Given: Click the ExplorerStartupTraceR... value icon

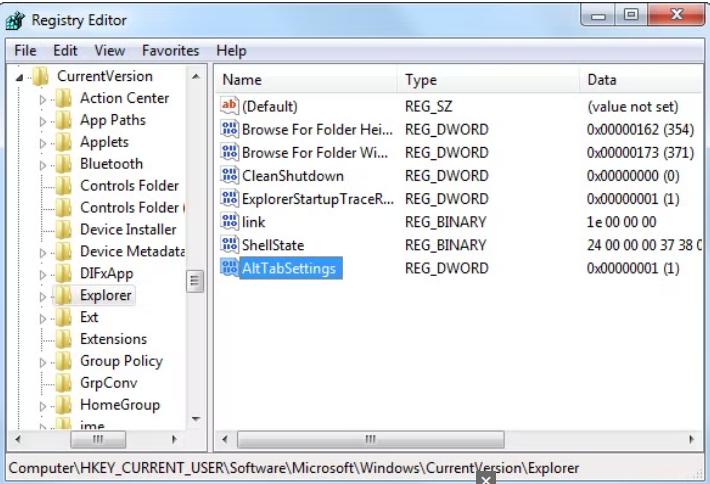Looking at the screenshot, I should click(x=229, y=198).
